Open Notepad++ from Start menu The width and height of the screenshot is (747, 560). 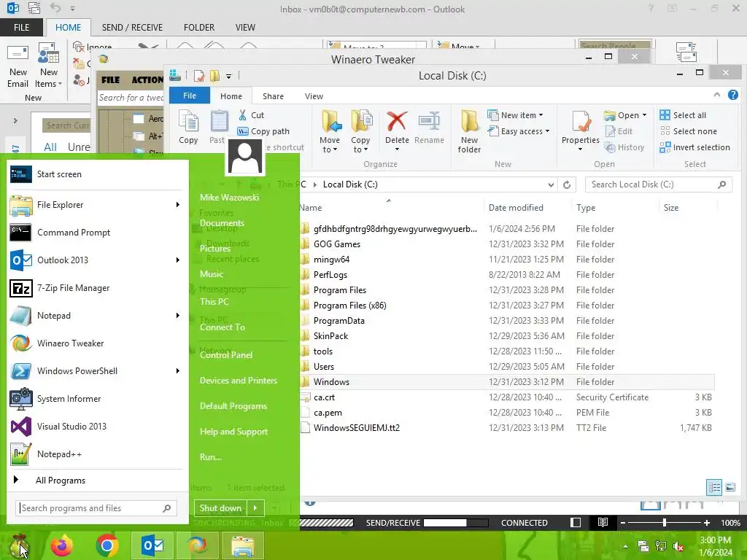point(98,454)
